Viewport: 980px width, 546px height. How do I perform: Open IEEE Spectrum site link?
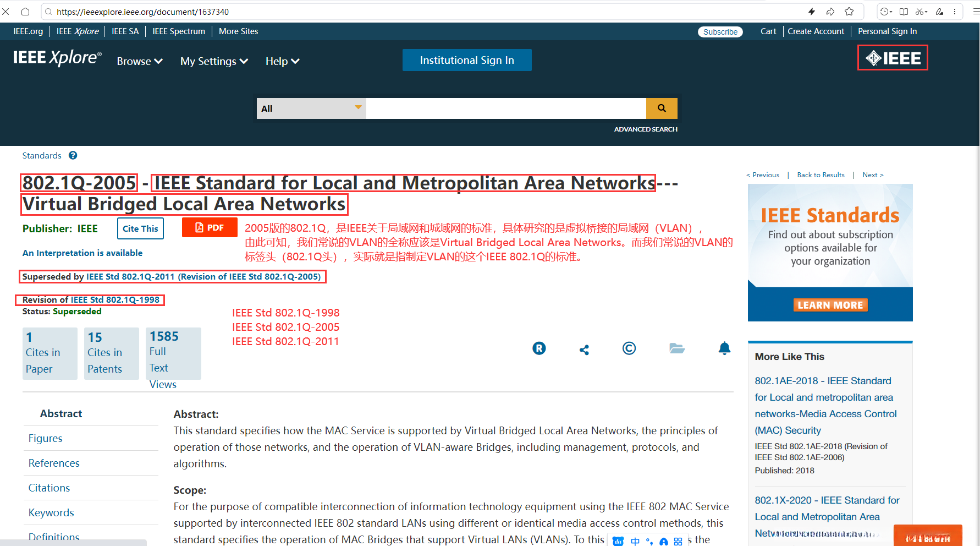click(179, 31)
